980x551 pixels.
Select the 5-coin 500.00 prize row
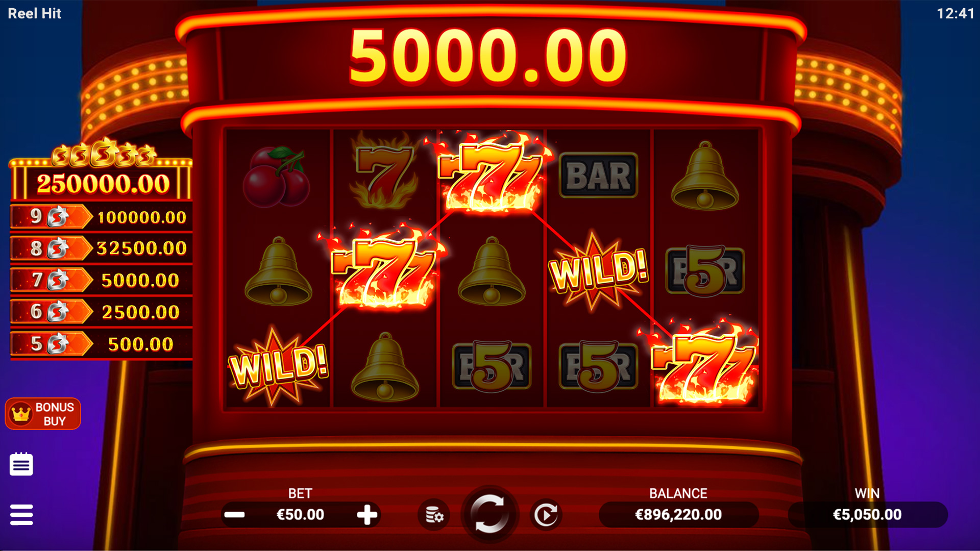pos(102,344)
